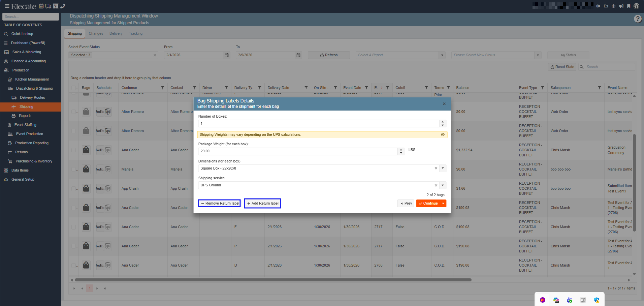Open the Shipping service dropdown
Screen dimensions: 644x306
443,185
